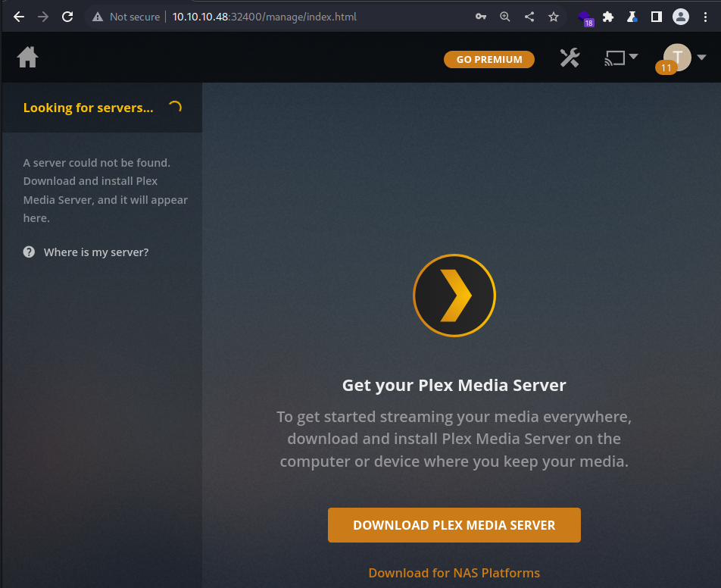The height and width of the screenshot is (588, 721).
Task: Click the Plex chevron logo
Action: coord(454,296)
